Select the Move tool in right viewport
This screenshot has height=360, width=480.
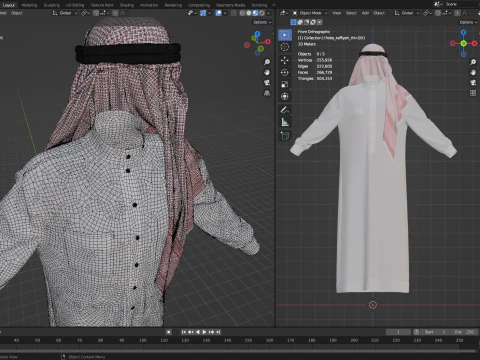click(285, 60)
